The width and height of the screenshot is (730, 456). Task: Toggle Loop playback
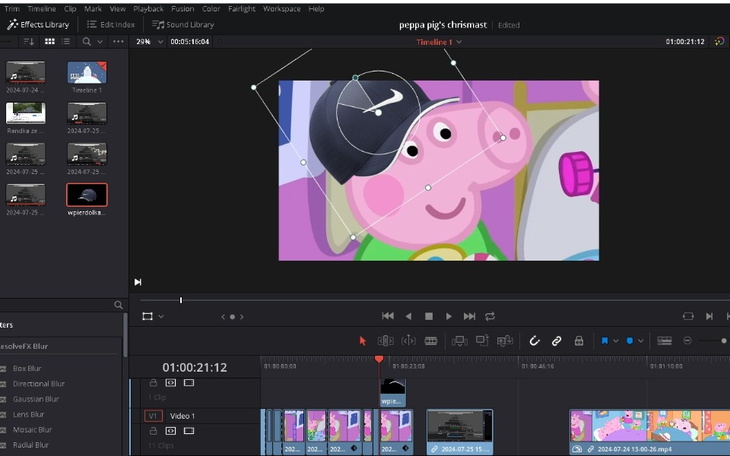(490, 316)
